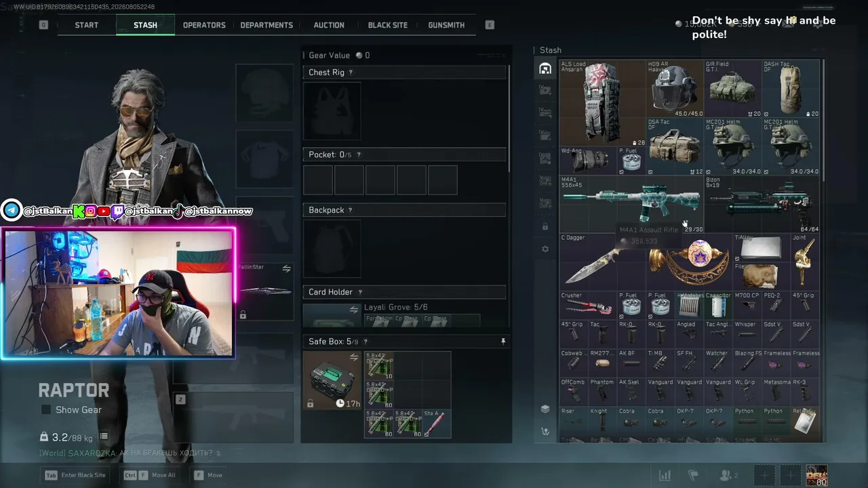The width and height of the screenshot is (868, 488).
Task: Enable the Show Gear checkbox
Action: point(46,409)
